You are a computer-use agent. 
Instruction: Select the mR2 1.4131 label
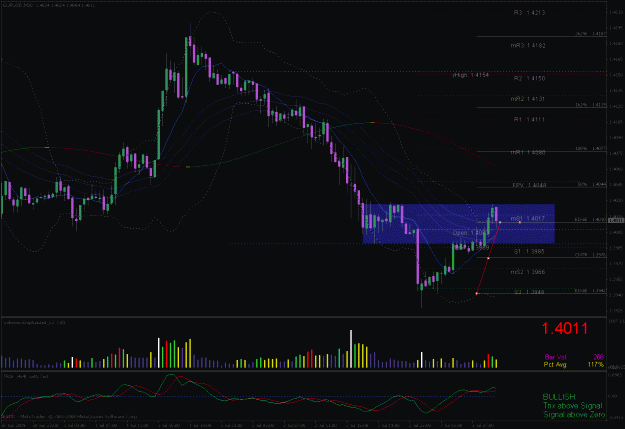528,99
